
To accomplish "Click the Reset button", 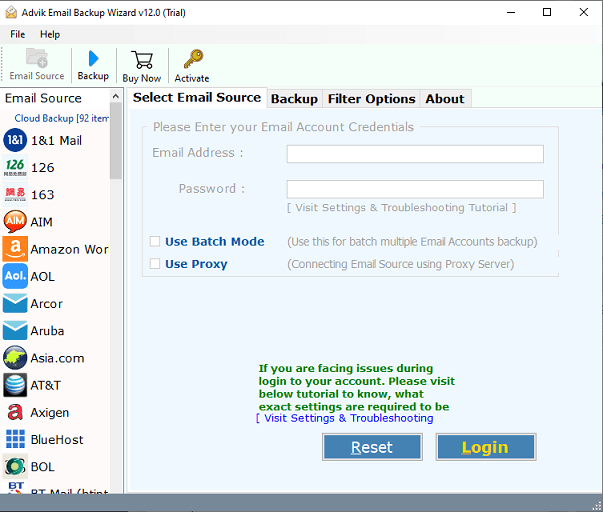I will [x=372, y=447].
